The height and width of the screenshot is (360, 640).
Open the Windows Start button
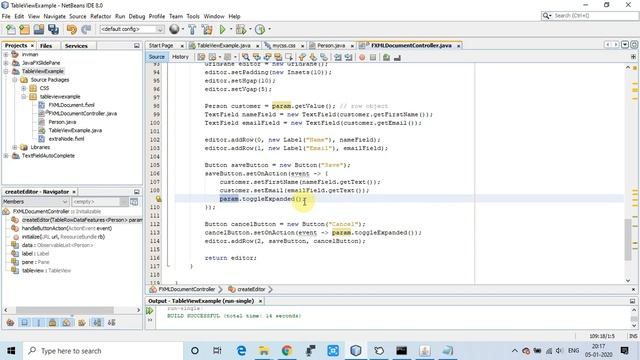(11, 351)
